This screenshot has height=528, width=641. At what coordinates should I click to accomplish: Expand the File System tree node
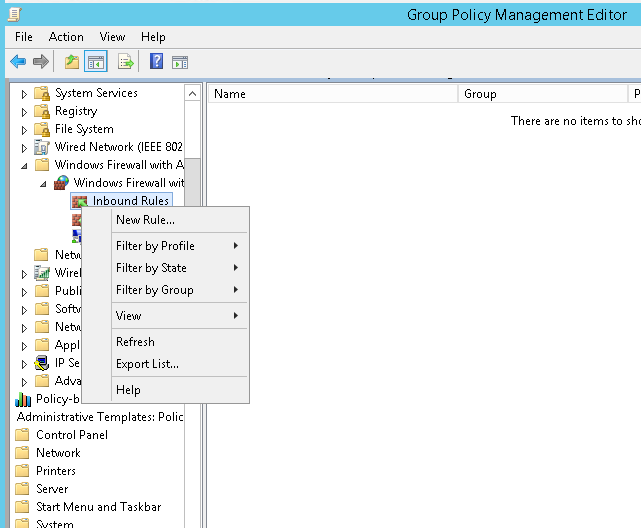click(x=24, y=130)
